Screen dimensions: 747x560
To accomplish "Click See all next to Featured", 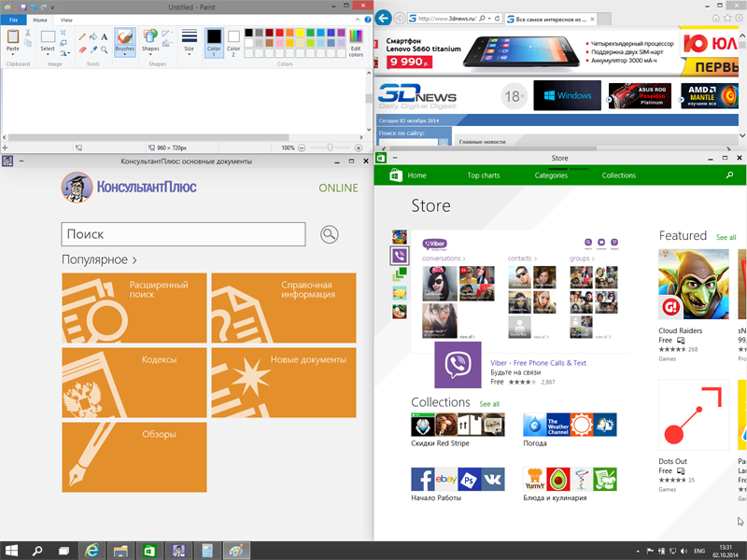I will pyautogui.click(x=726, y=237).
